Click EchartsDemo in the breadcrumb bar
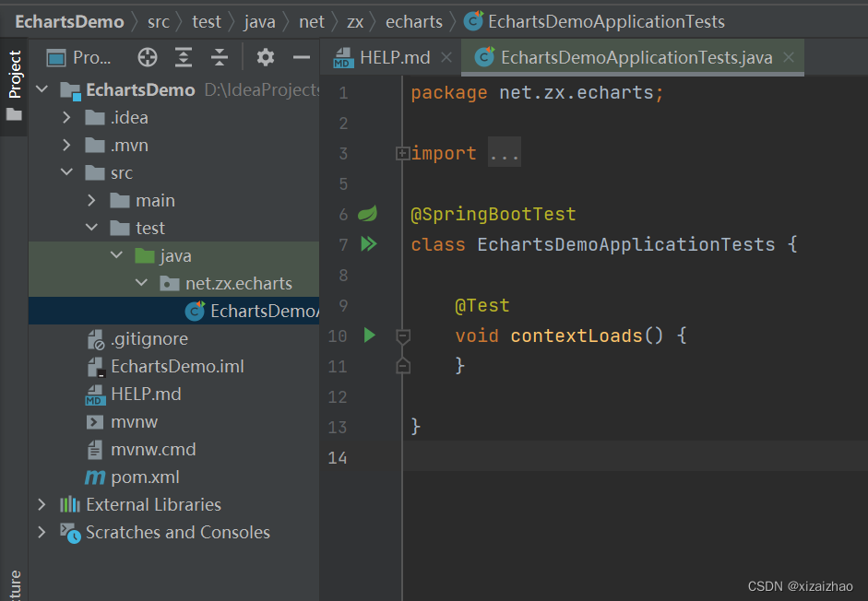Image resolution: width=868 pixels, height=601 pixels. click(69, 21)
